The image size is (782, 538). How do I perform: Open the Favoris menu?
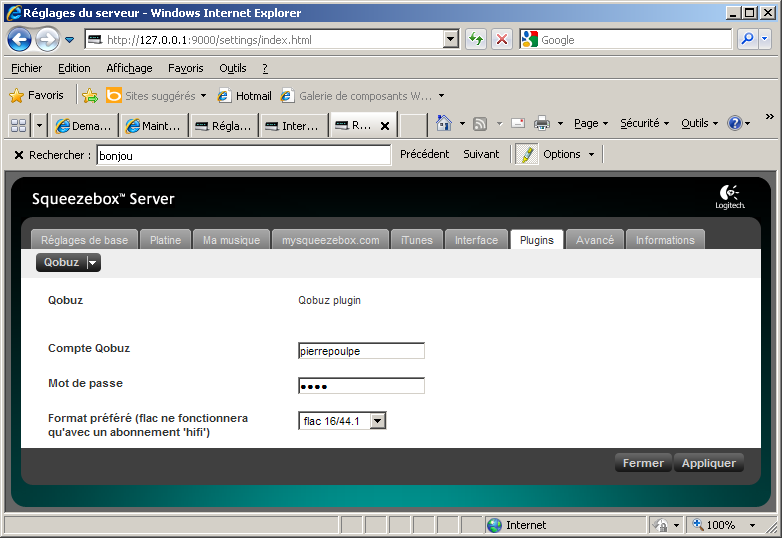[186, 68]
